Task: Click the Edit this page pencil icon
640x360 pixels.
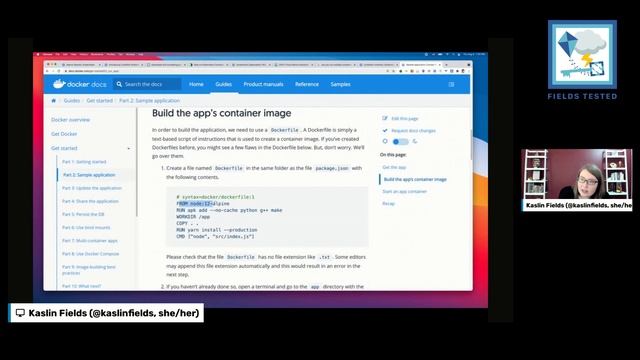Action: 385,118
